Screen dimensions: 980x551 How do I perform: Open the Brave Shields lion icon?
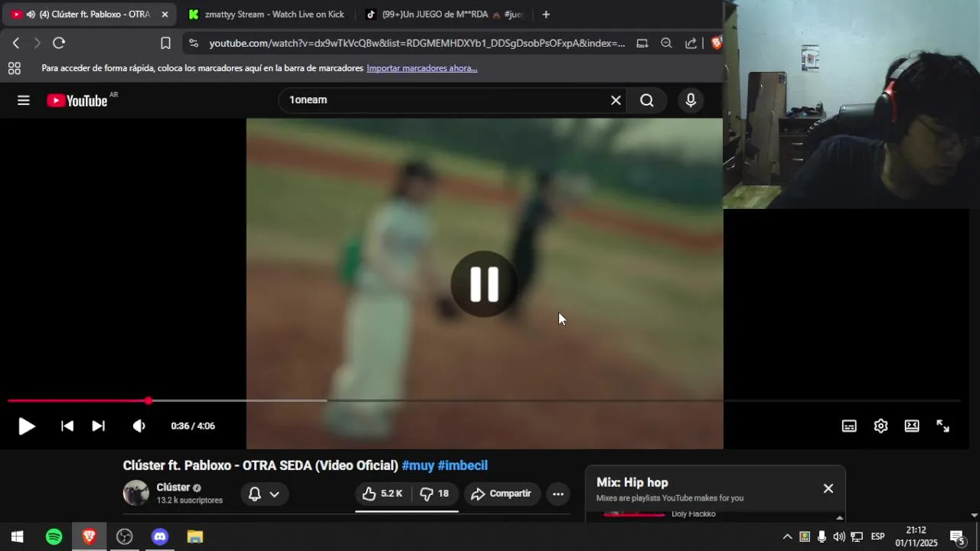click(716, 43)
